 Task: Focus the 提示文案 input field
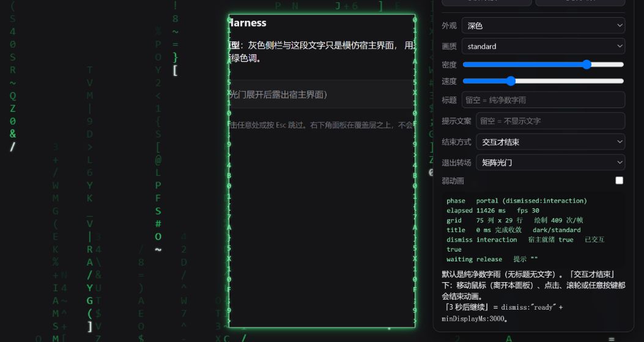pyautogui.click(x=550, y=121)
